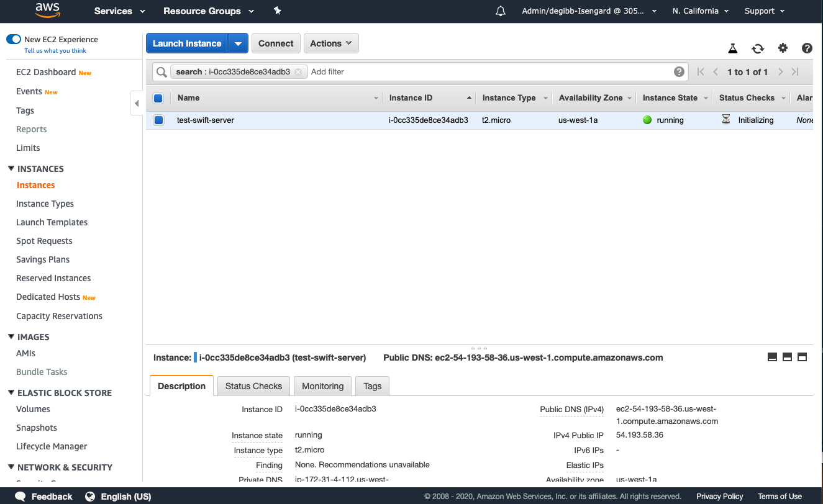Click the pin shortcut icon in the top bar
This screenshot has width=823, height=504.
277,11
